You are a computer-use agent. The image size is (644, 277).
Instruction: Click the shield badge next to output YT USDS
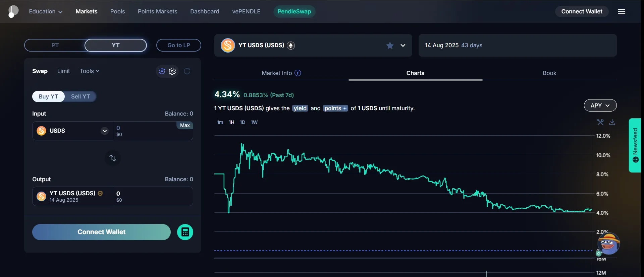(x=100, y=193)
